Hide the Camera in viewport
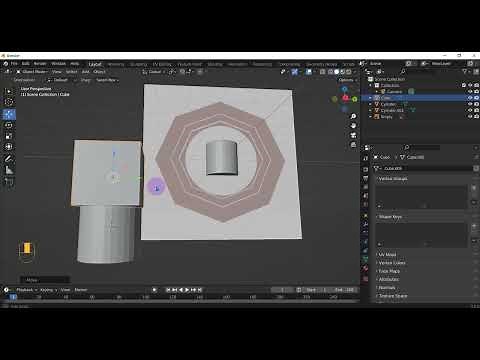Image resolution: width=480 pixels, height=360 pixels. 470,92
